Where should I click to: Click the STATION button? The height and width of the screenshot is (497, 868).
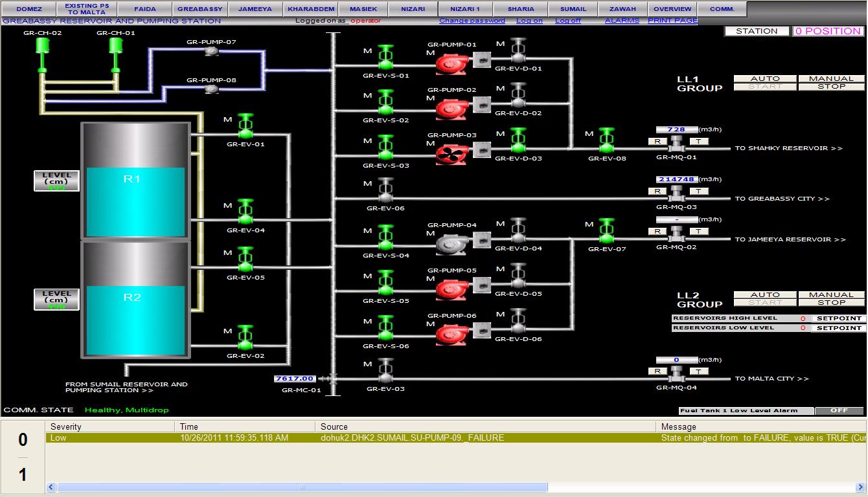pyautogui.click(x=757, y=31)
